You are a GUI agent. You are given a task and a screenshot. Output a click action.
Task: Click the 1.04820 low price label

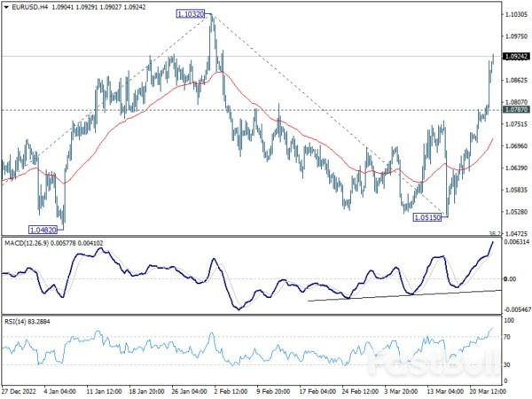(x=43, y=230)
